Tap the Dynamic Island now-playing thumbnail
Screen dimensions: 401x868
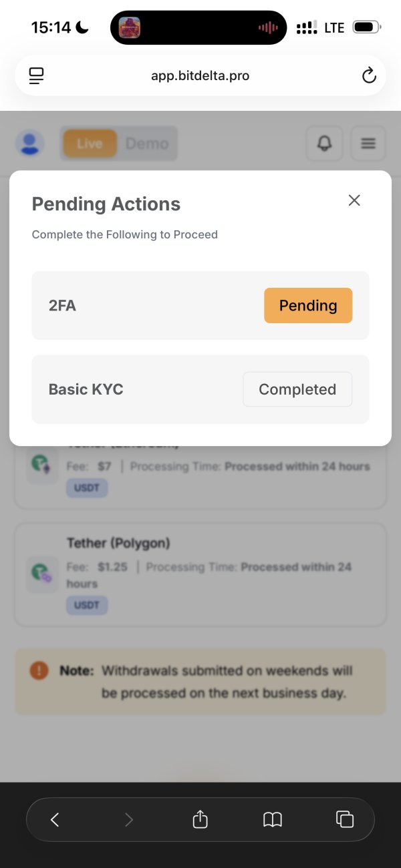point(130,27)
